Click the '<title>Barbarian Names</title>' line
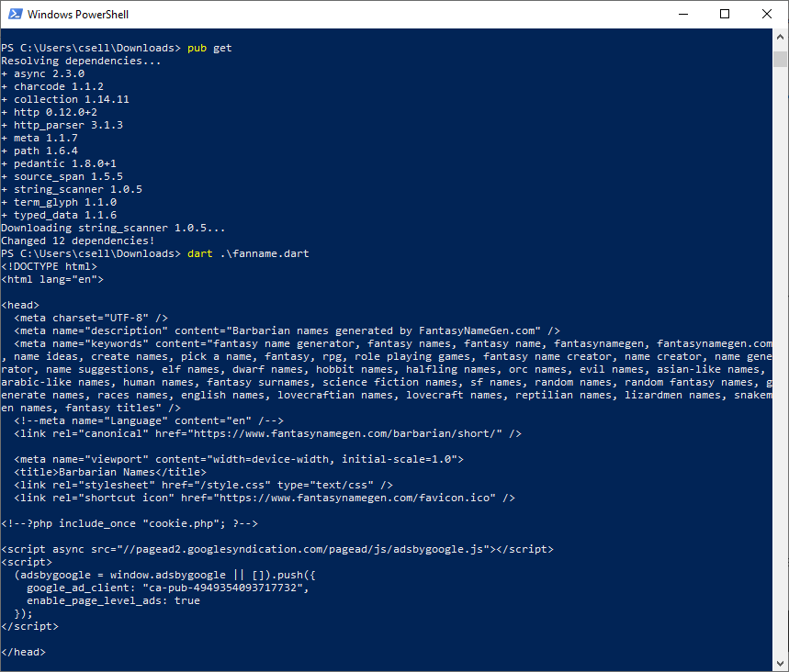This screenshot has width=789, height=672. 110,472
